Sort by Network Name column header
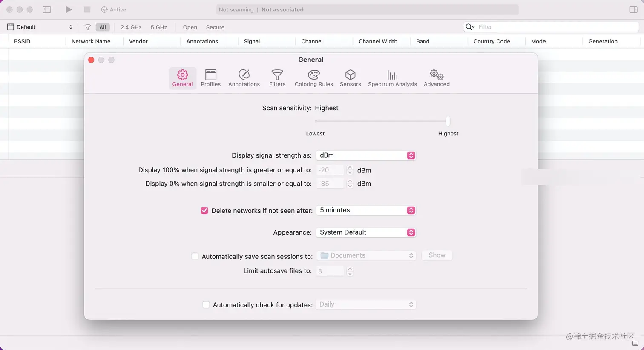This screenshot has width=644, height=350. pyautogui.click(x=91, y=41)
